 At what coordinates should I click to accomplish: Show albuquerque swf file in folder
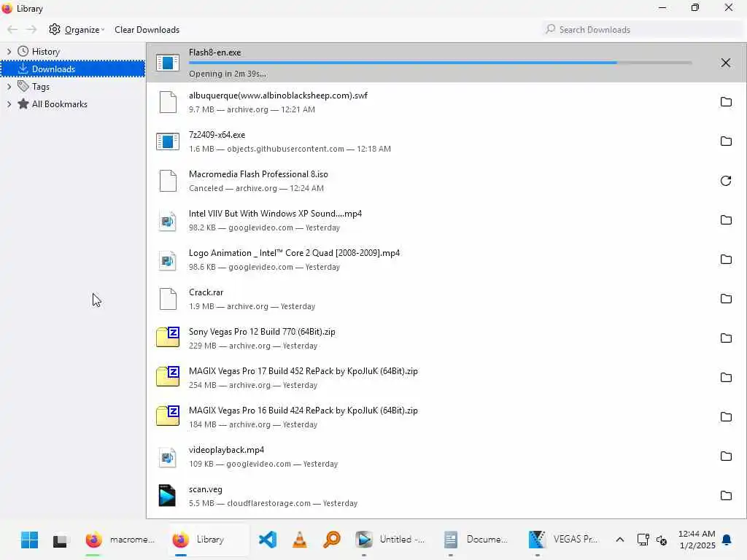pyautogui.click(x=726, y=102)
